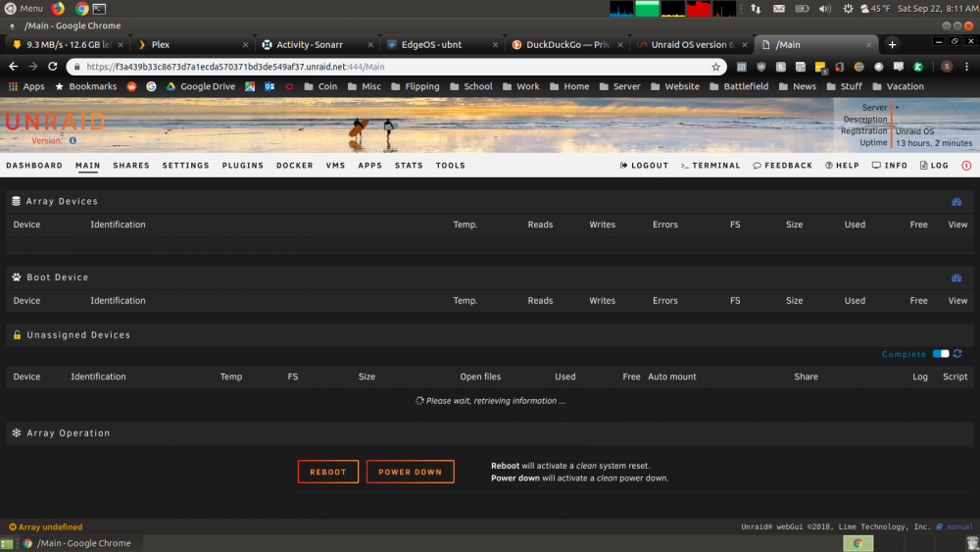Screen dimensions: 980x552
Task: Click the address bar URL
Action: point(235,67)
